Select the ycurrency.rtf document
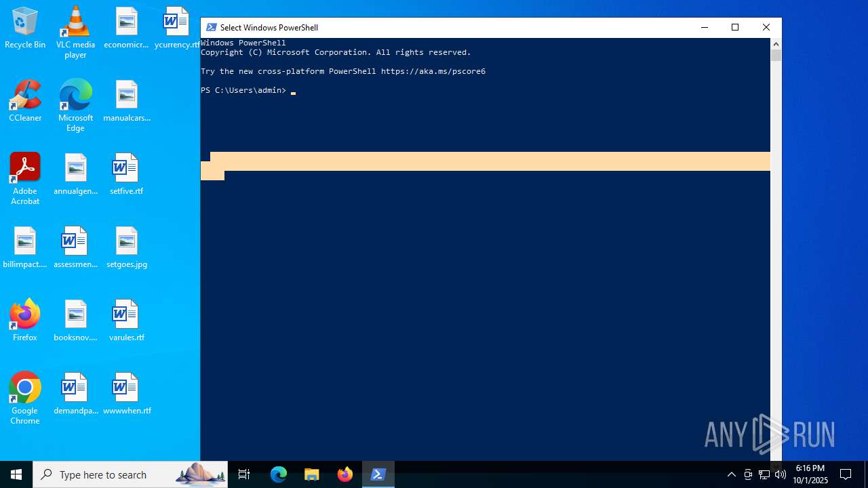 pyautogui.click(x=176, y=28)
